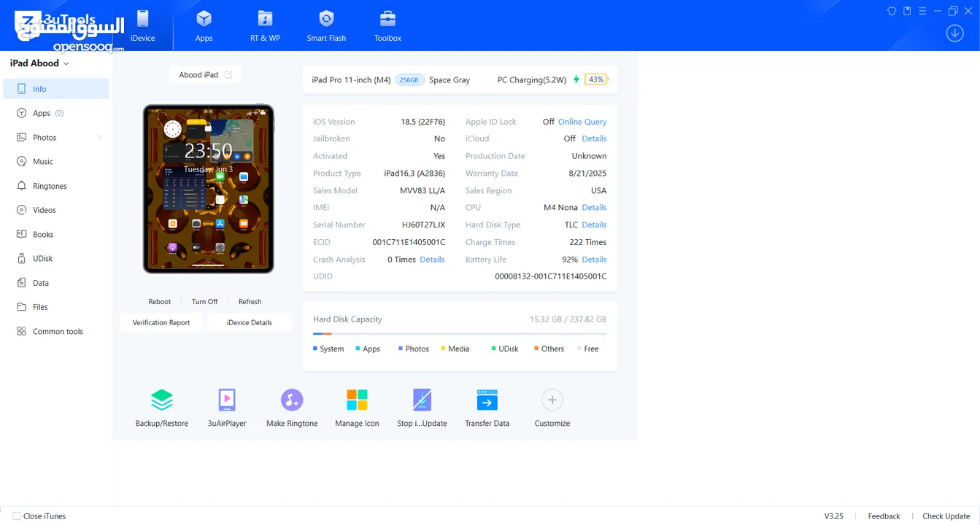Click the hard disk capacity usage bar
Image resolution: width=980 pixels, height=525 pixels.
[460, 334]
